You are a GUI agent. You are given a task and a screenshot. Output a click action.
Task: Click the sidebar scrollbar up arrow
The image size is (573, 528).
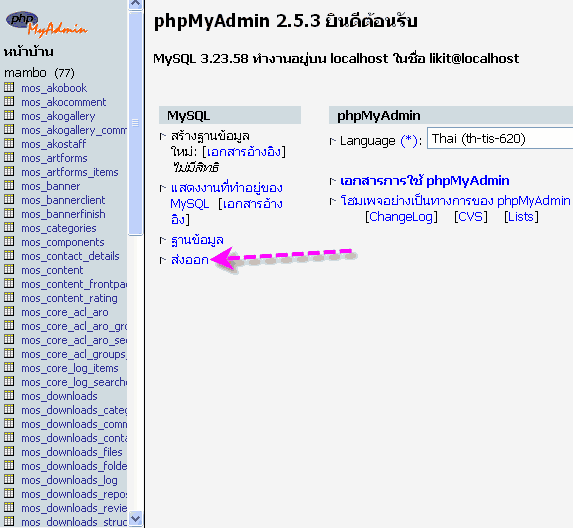(136, 4)
